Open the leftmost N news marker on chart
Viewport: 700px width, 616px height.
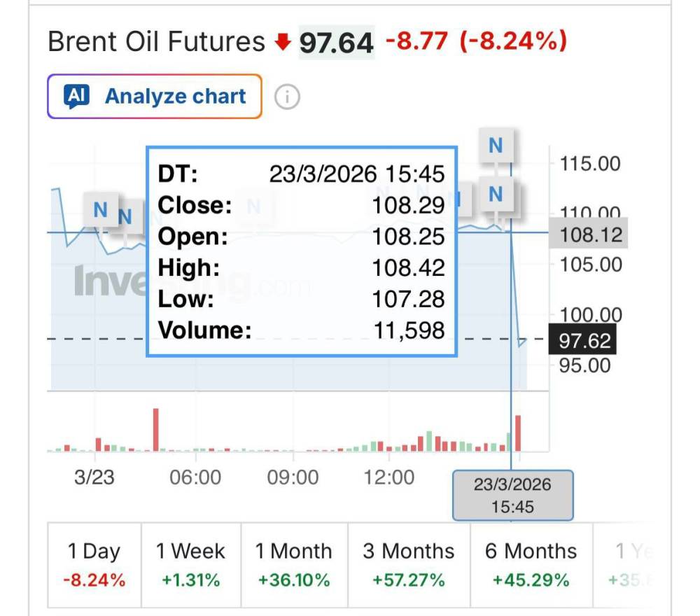coord(100,209)
